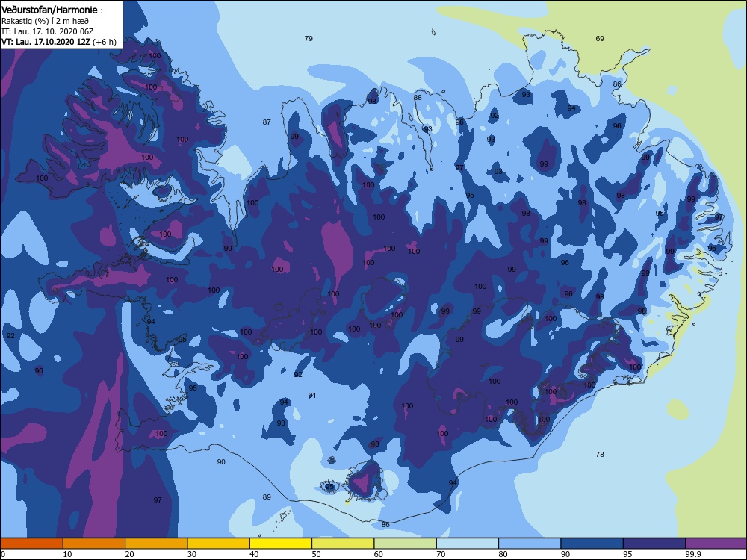The image size is (747, 560).
Task: Click the dark orange 0–10 legend swatch
Action: click(x=31, y=544)
